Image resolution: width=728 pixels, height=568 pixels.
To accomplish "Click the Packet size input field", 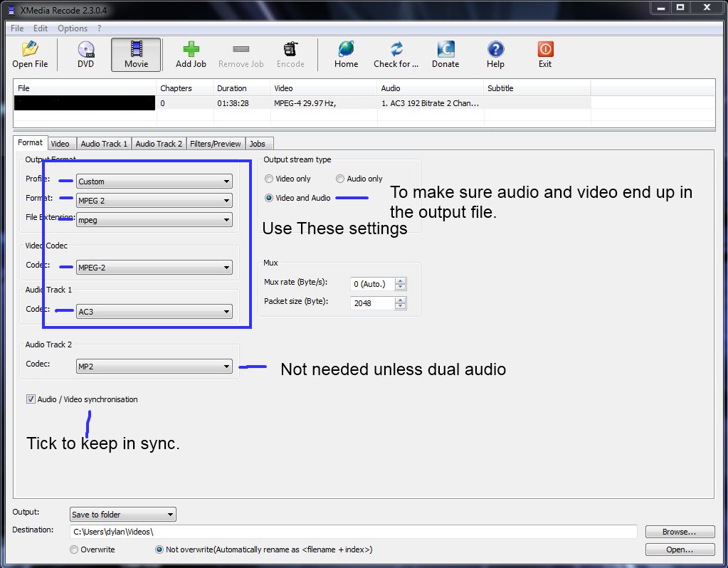I will [x=372, y=303].
